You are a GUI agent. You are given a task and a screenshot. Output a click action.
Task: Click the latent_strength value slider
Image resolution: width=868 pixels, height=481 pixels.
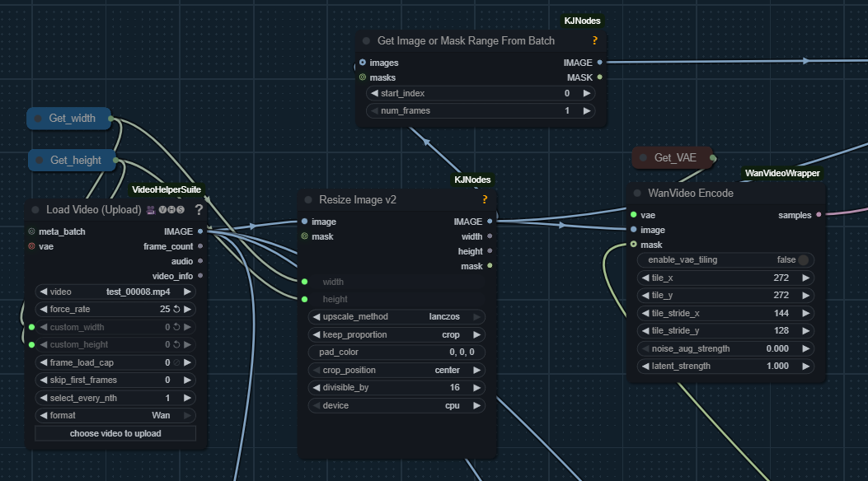[725, 367]
